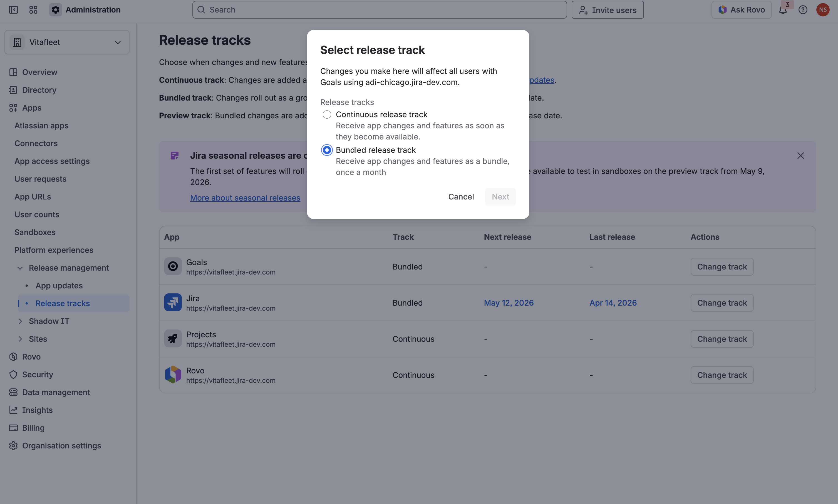Click the seasonal releases note icon
Image resolution: width=838 pixels, height=504 pixels.
pos(174,156)
